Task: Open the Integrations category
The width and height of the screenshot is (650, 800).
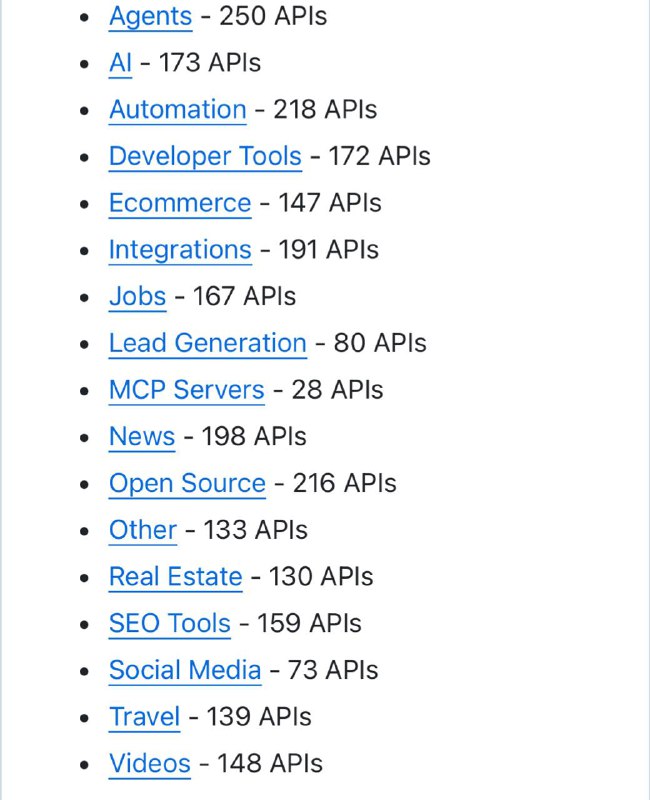Action: (180, 250)
